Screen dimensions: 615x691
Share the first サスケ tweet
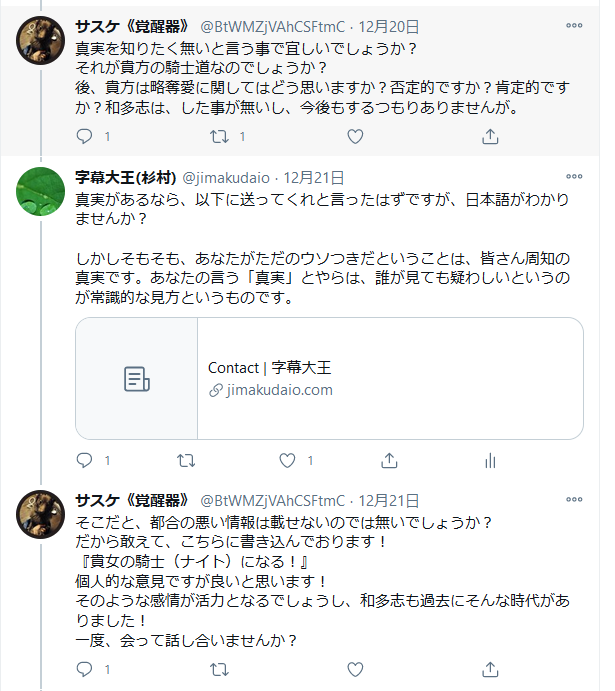point(490,135)
